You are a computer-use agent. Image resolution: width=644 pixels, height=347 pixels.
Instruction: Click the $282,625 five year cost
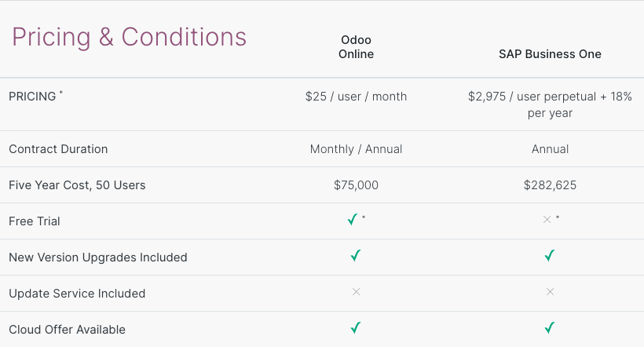(550, 185)
